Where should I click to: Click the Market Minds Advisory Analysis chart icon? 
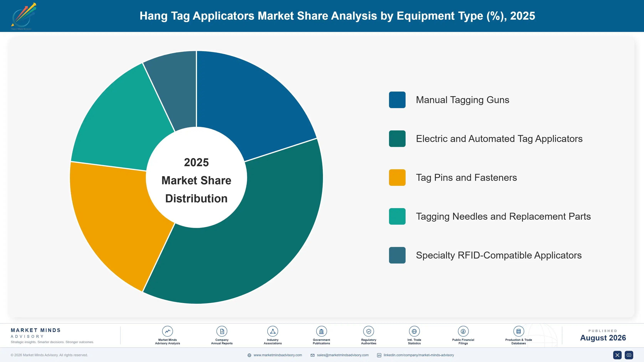click(x=167, y=331)
